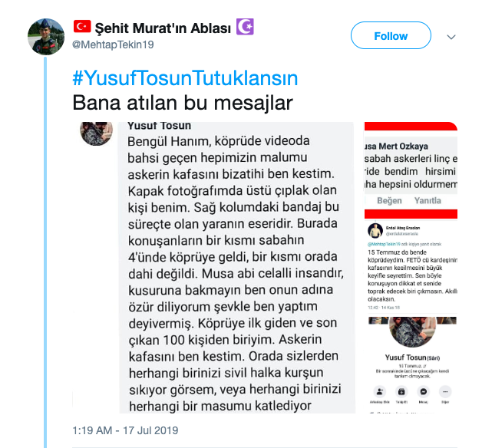The image size is (482, 448).
Task: Open the Diğer more options dots
Action: coord(445,391)
